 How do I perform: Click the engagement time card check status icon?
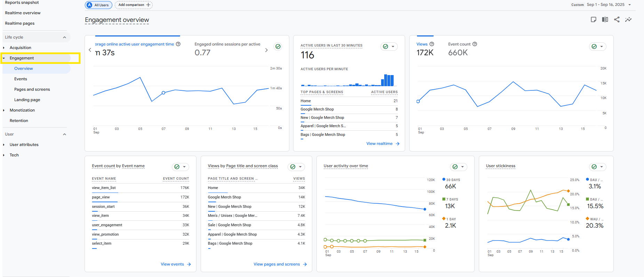click(x=278, y=47)
